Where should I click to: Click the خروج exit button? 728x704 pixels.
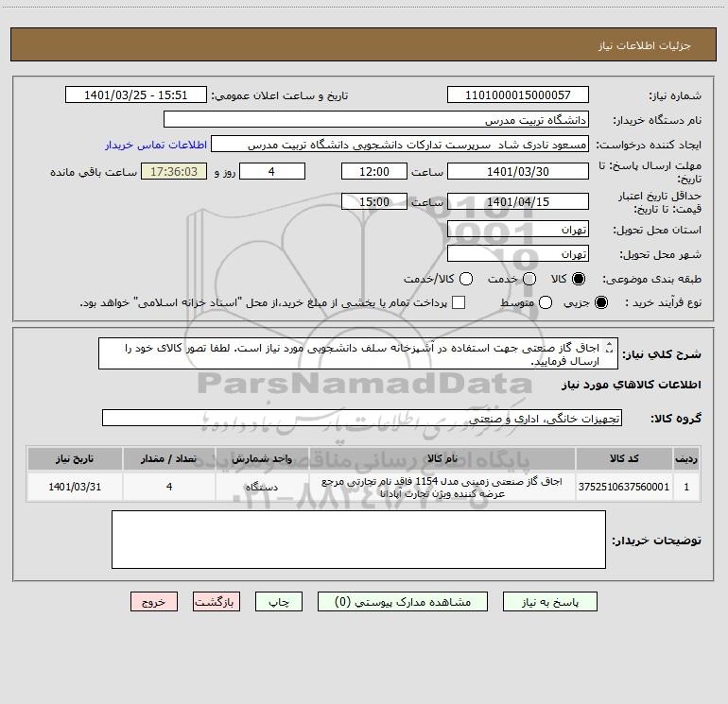154,601
